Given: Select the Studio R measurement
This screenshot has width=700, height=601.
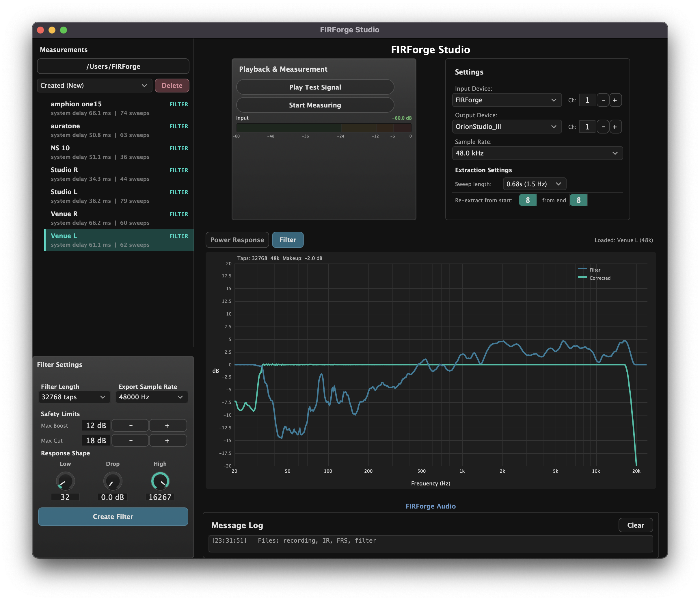Looking at the screenshot, I should click(119, 174).
